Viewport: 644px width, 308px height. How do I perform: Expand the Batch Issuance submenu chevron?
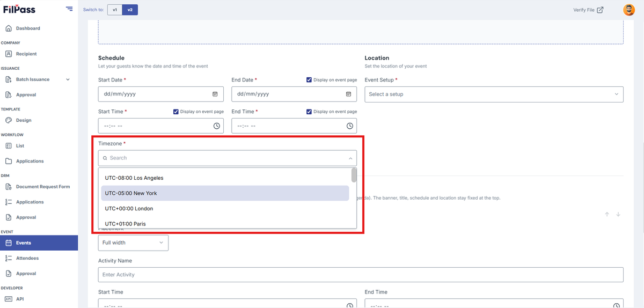pyautogui.click(x=68, y=79)
